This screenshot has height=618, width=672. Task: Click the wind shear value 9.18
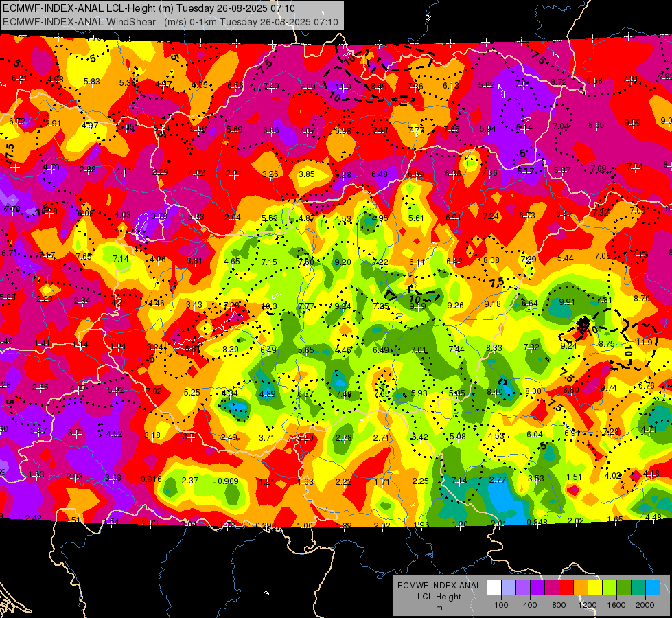tap(492, 304)
